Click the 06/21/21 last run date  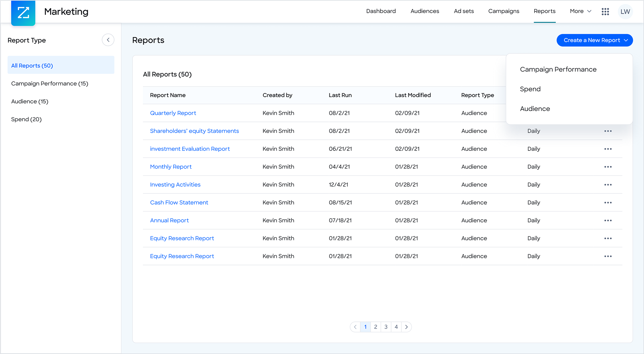point(340,149)
